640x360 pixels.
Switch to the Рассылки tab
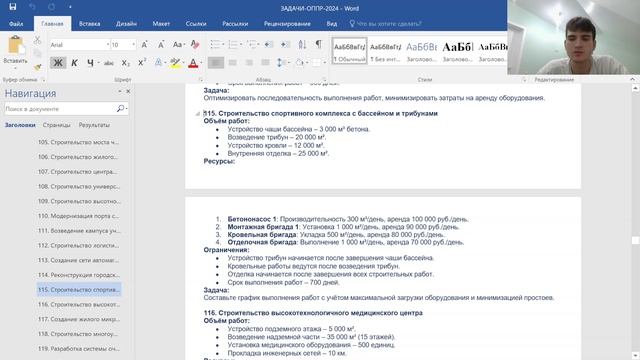(235, 24)
